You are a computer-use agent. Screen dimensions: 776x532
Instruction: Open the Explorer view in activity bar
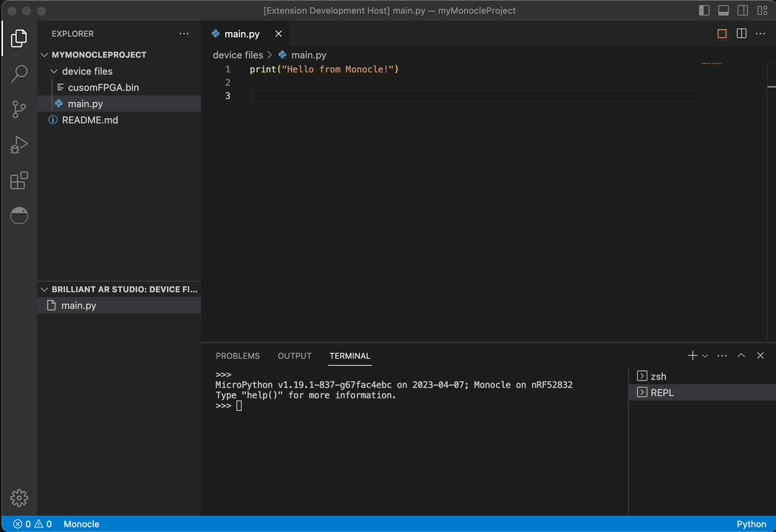pos(18,38)
